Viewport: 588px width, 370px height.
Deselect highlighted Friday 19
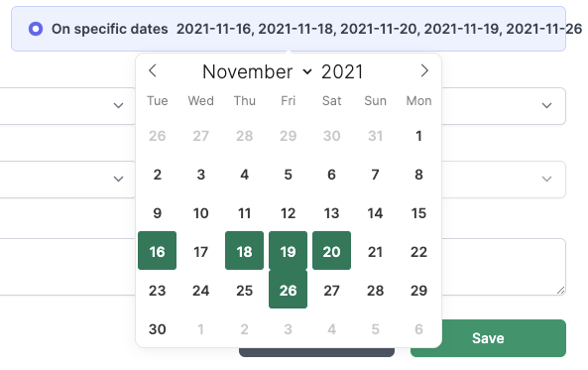pos(288,251)
